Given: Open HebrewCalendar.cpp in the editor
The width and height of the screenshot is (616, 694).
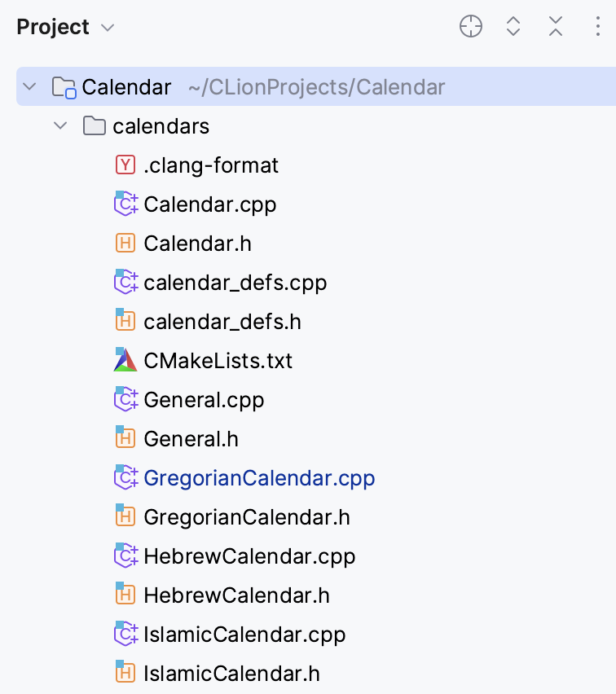Looking at the screenshot, I should coord(249,556).
